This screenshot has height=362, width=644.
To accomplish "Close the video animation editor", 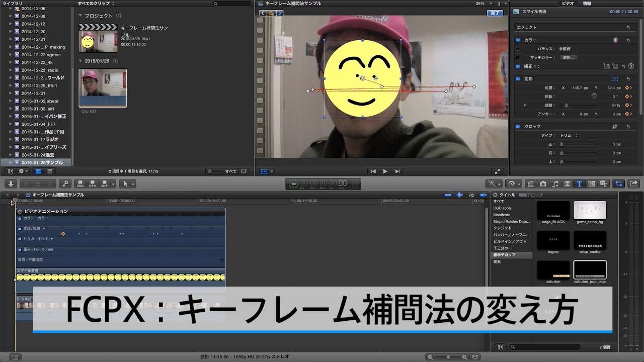I will (x=21, y=212).
